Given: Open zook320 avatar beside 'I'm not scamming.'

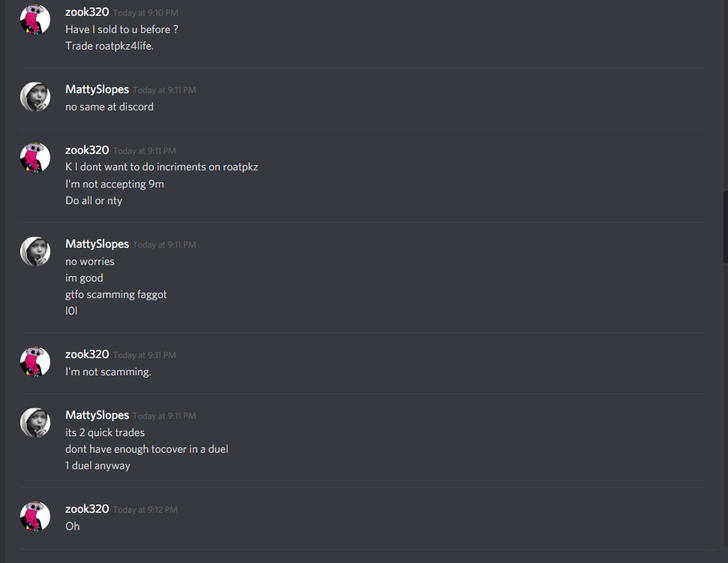Looking at the screenshot, I should click(35, 362).
